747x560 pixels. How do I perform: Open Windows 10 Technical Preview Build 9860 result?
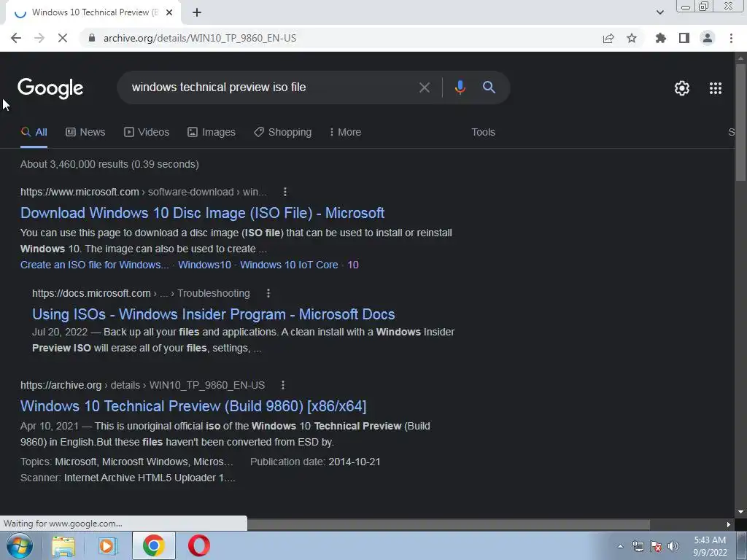click(193, 405)
